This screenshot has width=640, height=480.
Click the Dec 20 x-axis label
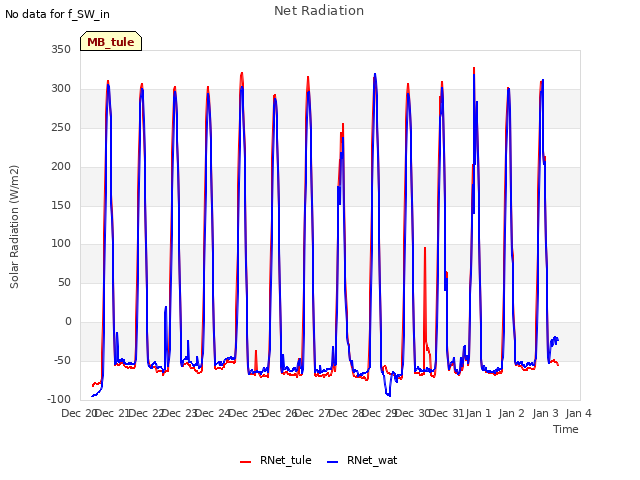click(78, 413)
